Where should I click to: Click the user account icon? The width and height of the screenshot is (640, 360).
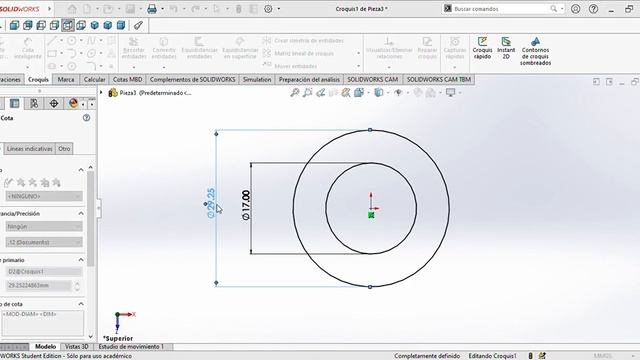(576, 9)
